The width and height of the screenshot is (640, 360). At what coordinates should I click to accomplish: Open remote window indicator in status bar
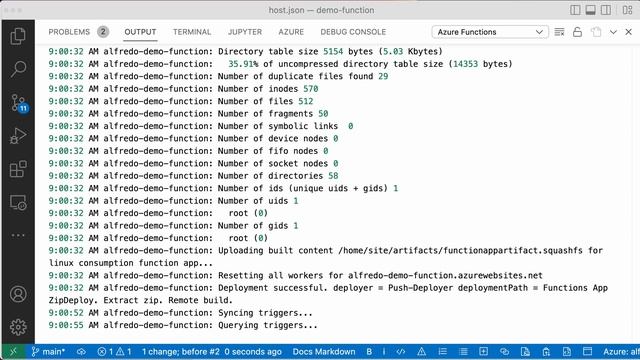click(13, 351)
